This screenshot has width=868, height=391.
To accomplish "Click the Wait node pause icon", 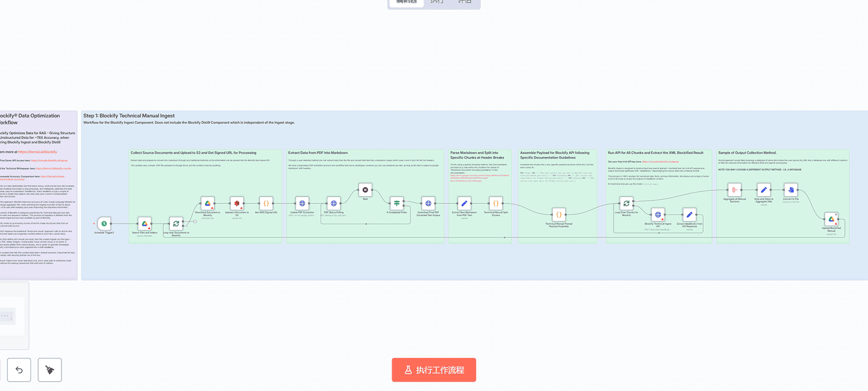I will pyautogui.click(x=365, y=190).
